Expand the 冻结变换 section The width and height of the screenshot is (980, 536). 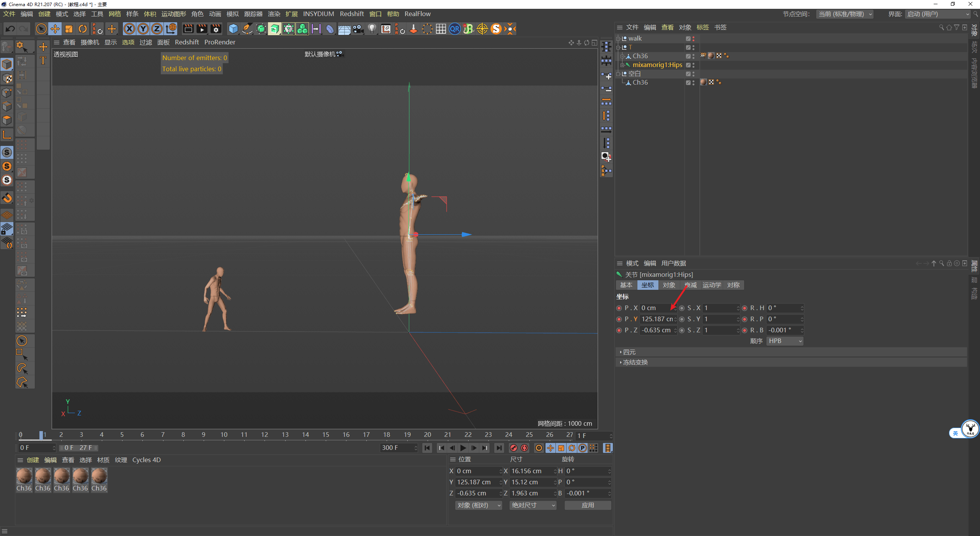(635, 362)
